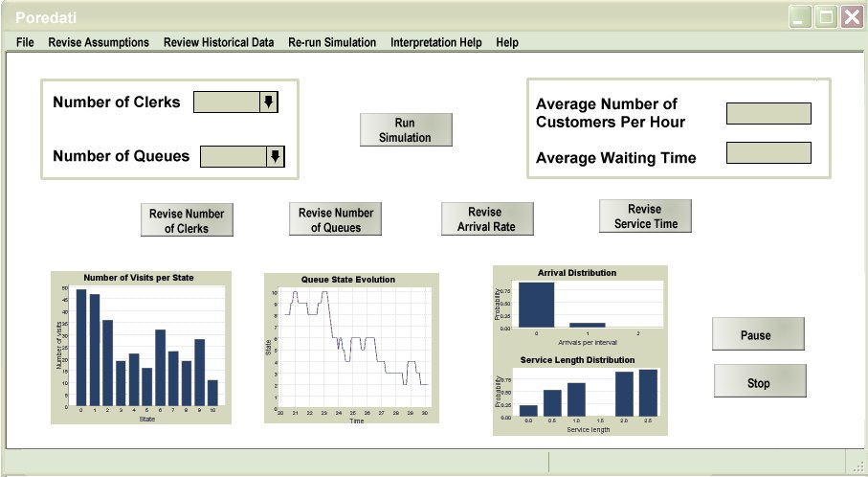The image size is (868, 477).
Task: Stop the simulation
Action: pos(758,382)
